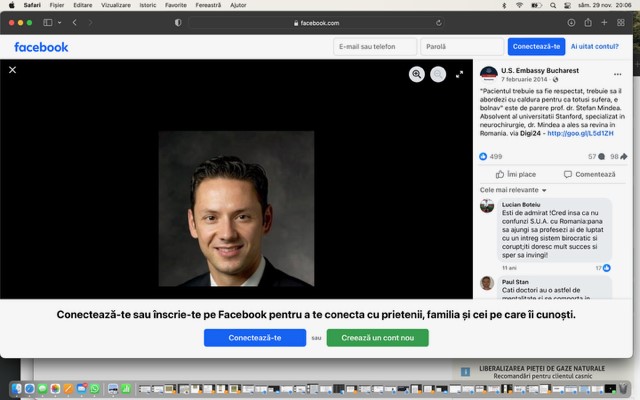Open Safari from the Dock

pyautogui.click(x=29, y=389)
